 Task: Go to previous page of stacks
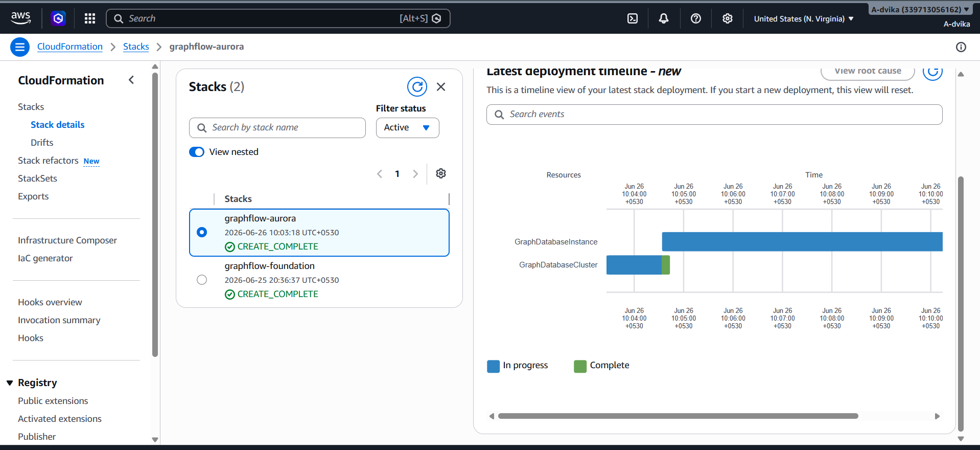(380, 174)
